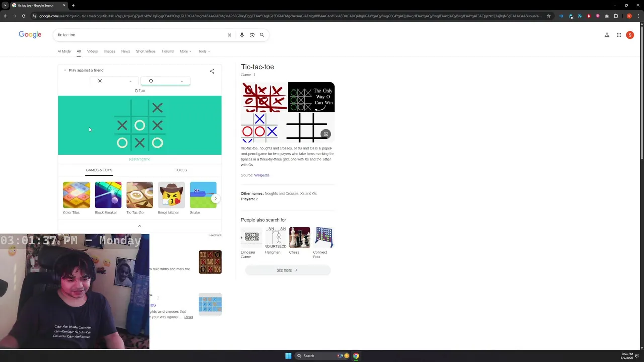Screen dimensions: 644x362
Task: Open Block Breaker game
Action: pos(108,198)
